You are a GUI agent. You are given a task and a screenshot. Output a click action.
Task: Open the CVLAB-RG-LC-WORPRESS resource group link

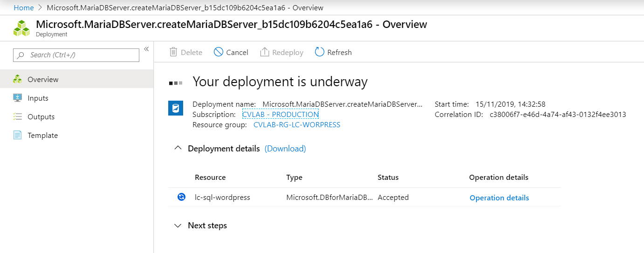[297, 124]
